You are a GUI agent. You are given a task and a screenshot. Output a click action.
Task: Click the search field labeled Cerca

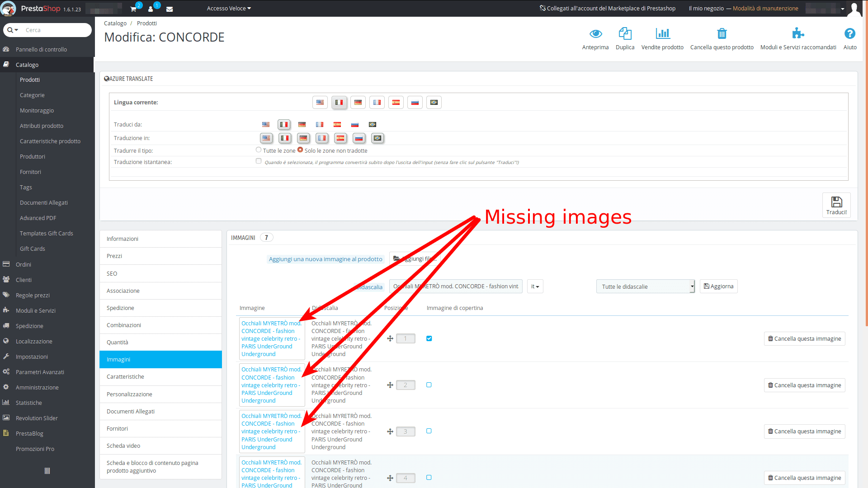(47, 30)
